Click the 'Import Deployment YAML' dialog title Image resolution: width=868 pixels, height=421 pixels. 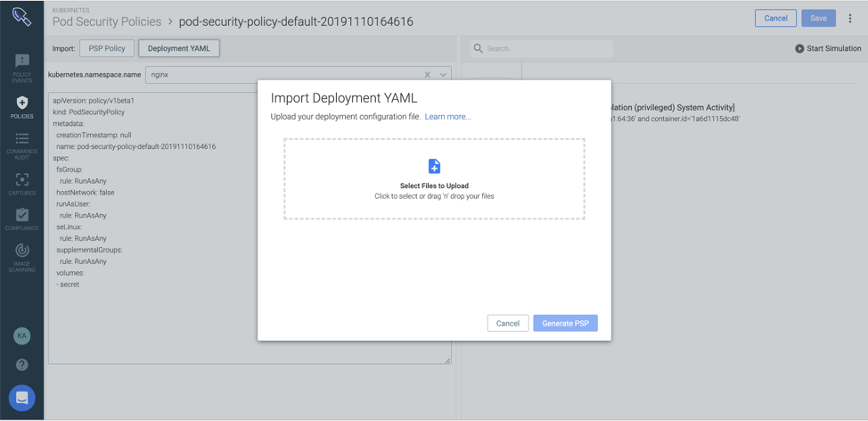tap(344, 98)
